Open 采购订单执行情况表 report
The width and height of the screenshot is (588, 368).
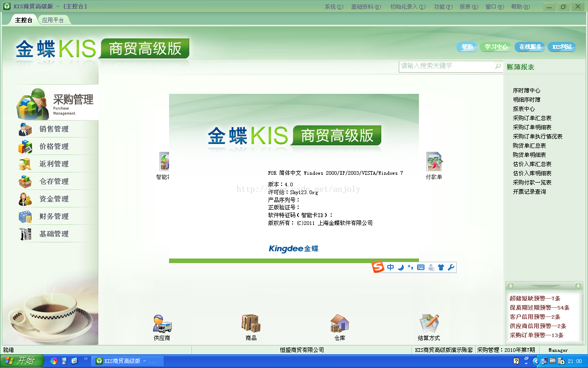pos(537,137)
